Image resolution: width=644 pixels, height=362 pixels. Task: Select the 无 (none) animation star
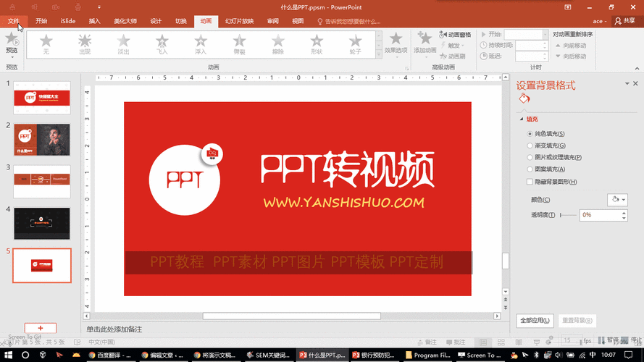point(46,44)
